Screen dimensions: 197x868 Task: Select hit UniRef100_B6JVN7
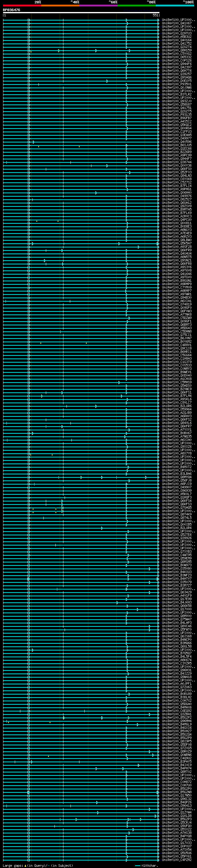click(177, 338)
